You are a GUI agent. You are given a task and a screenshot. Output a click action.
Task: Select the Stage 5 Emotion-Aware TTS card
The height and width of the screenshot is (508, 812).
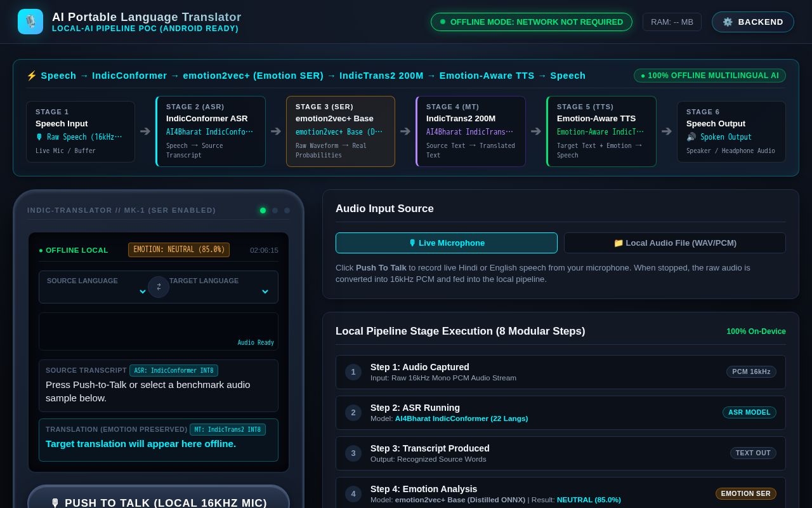click(x=601, y=131)
